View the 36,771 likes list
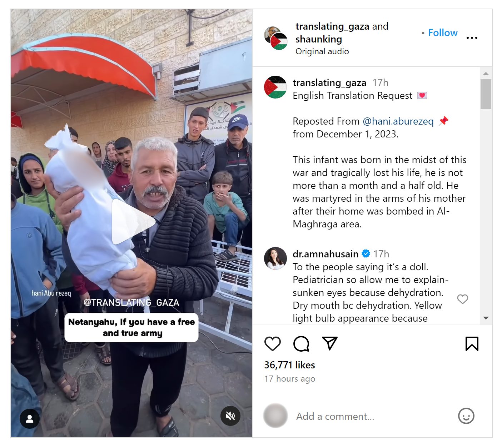Viewport: 502px width, 448px height. tap(289, 365)
